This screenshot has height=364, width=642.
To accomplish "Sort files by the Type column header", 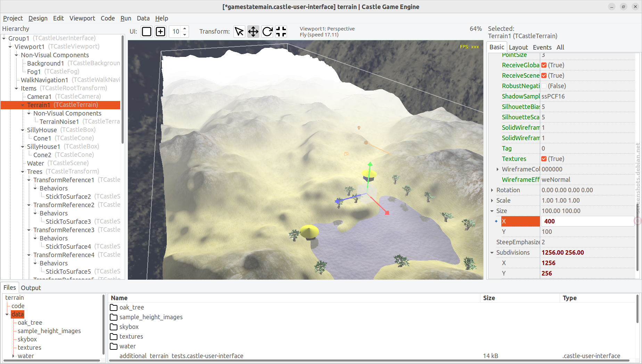I will tap(598, 298).
